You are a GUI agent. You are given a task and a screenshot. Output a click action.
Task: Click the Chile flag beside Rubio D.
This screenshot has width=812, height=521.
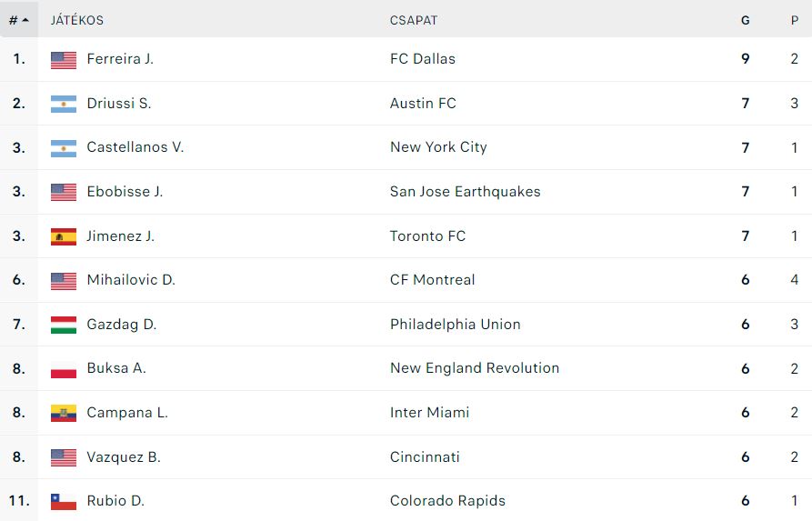63,501
